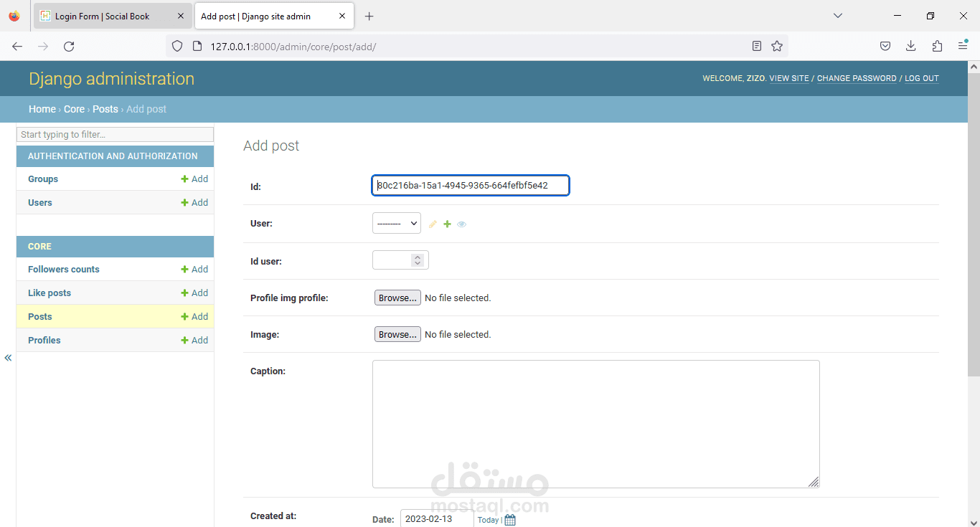
Task: Click the Firefox logo icon
Action: (14, 16)
